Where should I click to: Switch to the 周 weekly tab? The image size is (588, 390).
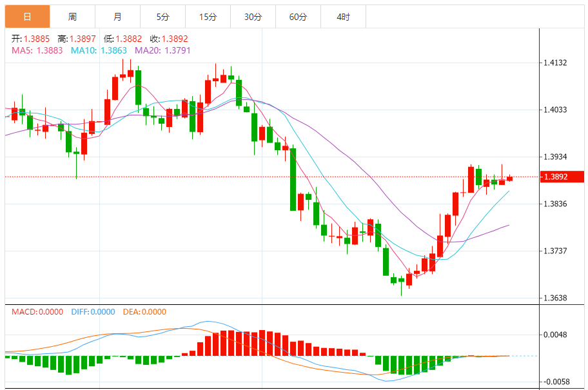tap(72, 17)
